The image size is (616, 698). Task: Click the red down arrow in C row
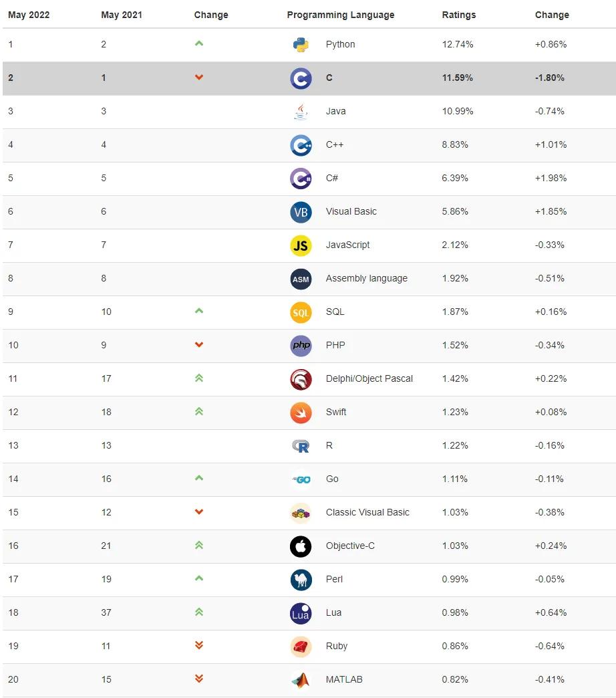(x=199, y=78)
